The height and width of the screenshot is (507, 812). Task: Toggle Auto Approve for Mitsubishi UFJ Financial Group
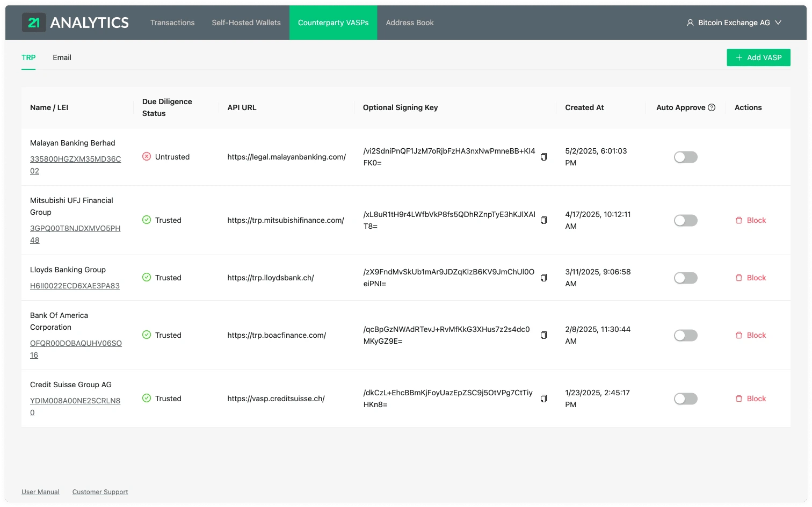pyautogui.click(x=686, y=220)
